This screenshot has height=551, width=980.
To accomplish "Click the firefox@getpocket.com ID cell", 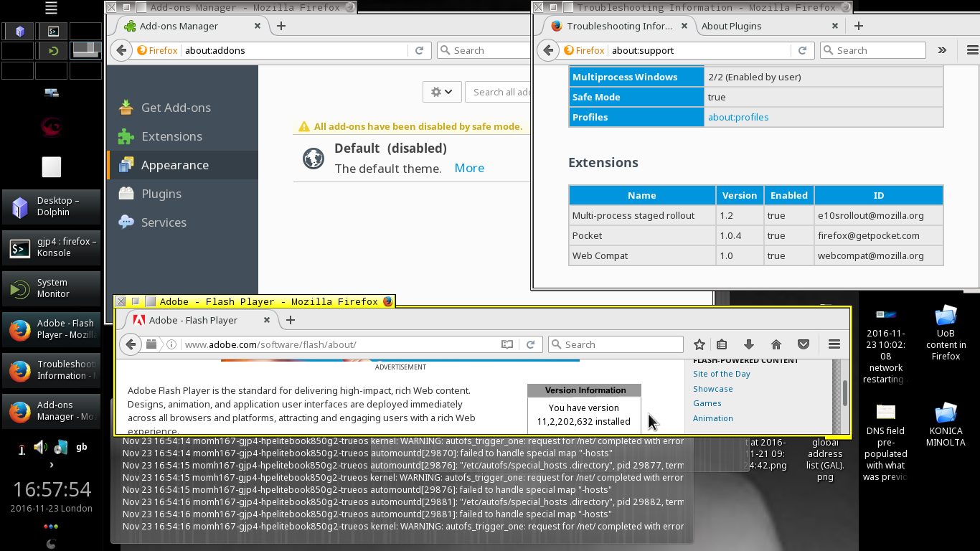I will click(879, 235).
